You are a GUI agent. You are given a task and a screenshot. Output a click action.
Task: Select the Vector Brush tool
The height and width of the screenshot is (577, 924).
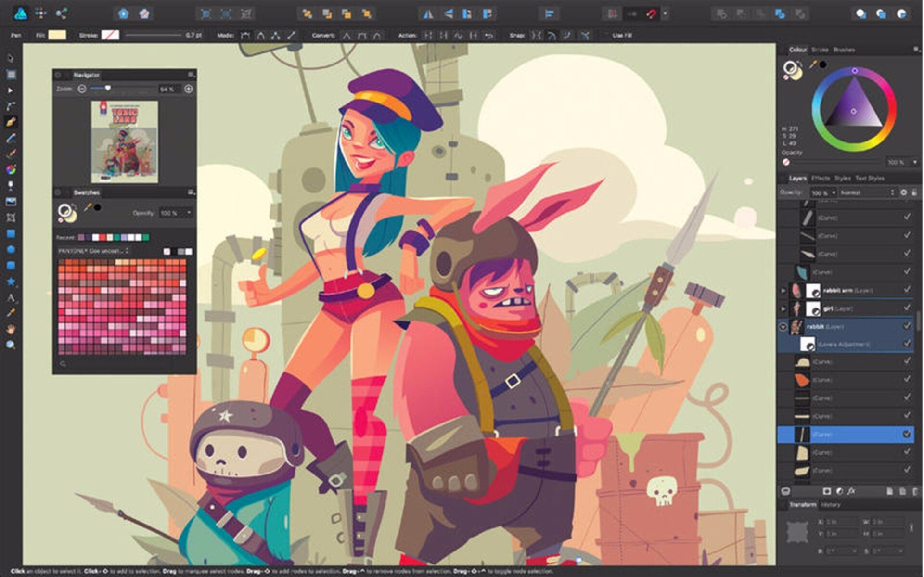pos(11,152)
